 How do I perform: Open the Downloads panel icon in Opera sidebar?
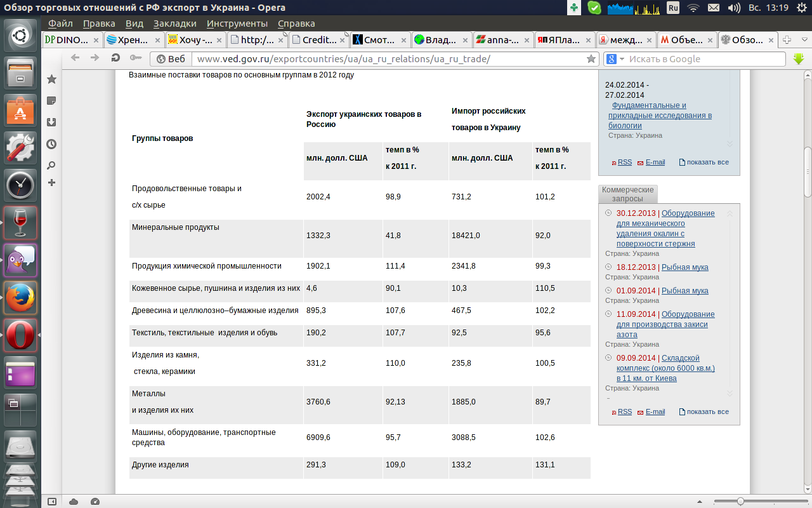coord(51,123)
